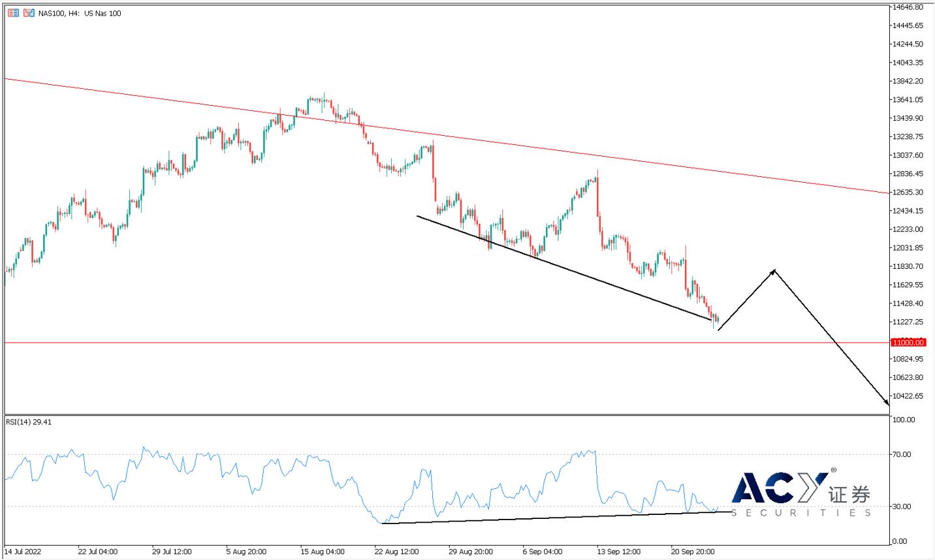This screenshot has width=935, height=560.
Task: Click the 14 Jul 2022 date label
Action: (22, 552)
